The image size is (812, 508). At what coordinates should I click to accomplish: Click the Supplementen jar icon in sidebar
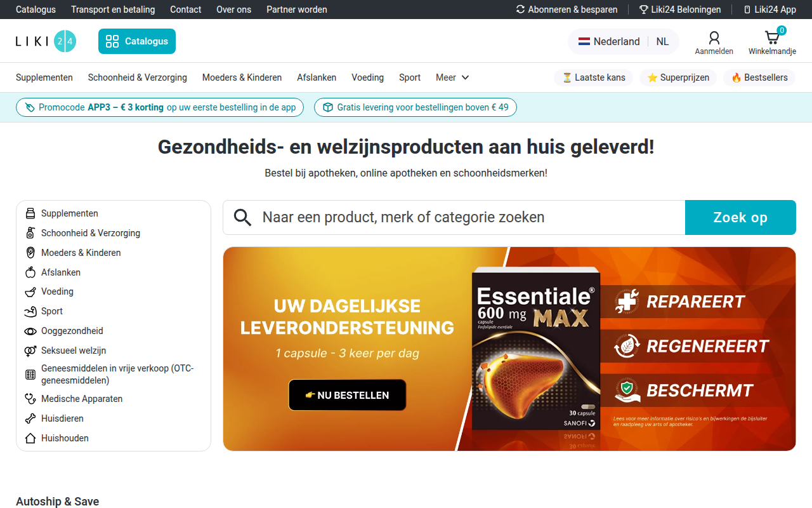pyautogui.click(x=30, y=213)
